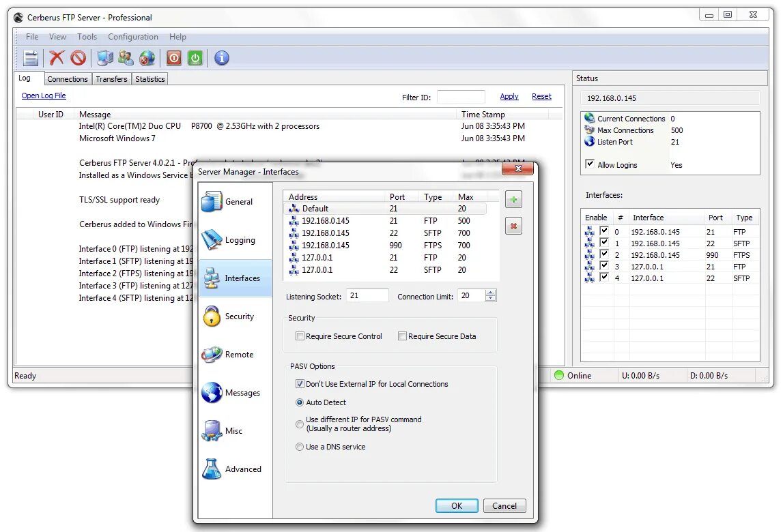Click the Connection Limit value field
This screenshot has width=783, height=532.
point(472,295)
